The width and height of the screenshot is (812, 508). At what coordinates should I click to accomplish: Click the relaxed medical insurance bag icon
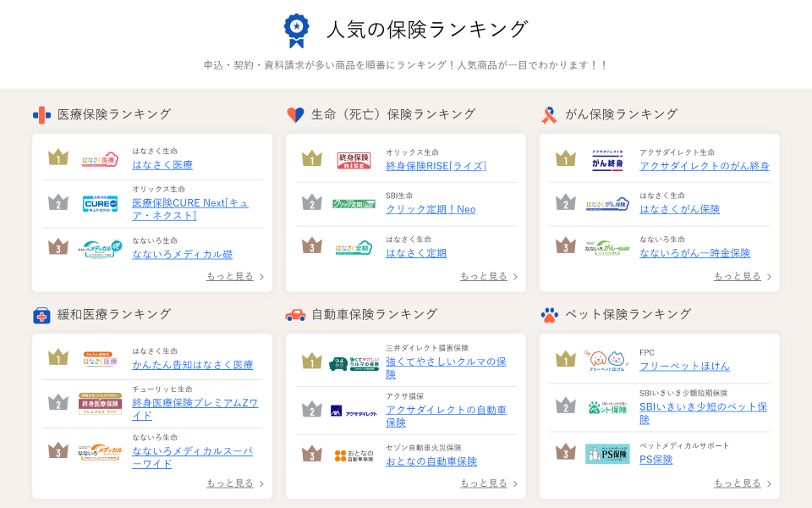(41, 315)
